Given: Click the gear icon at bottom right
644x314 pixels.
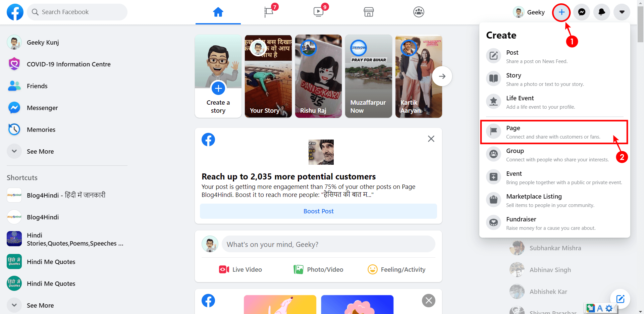Looking at the screenshot, I should coord(609,308).
